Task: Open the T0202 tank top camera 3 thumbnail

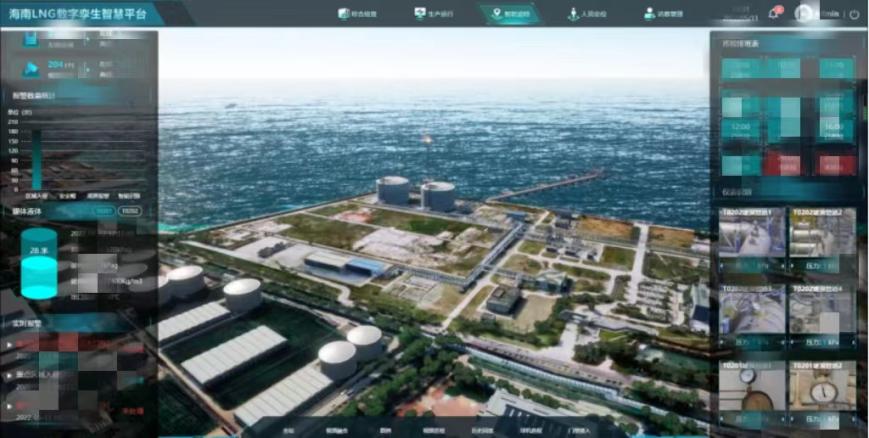Action: (752, 309)
